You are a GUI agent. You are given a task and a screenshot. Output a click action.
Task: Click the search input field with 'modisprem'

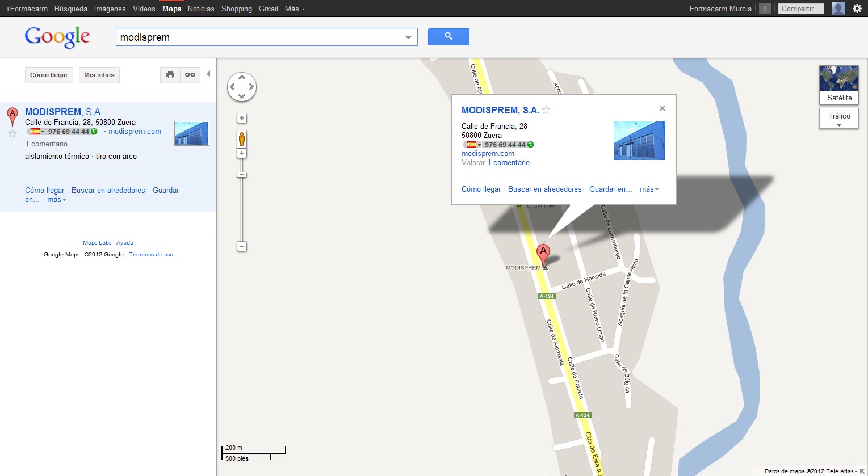point(267,37)
